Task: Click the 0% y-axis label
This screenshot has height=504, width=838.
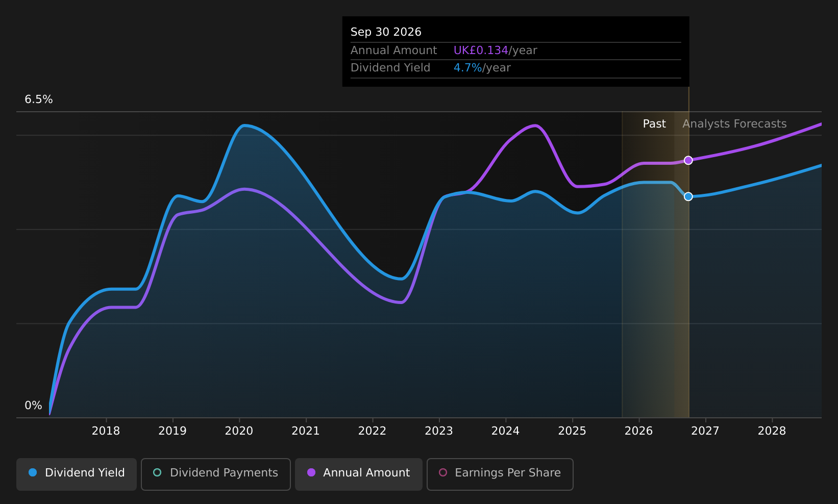Action: [x=33, y=406]
